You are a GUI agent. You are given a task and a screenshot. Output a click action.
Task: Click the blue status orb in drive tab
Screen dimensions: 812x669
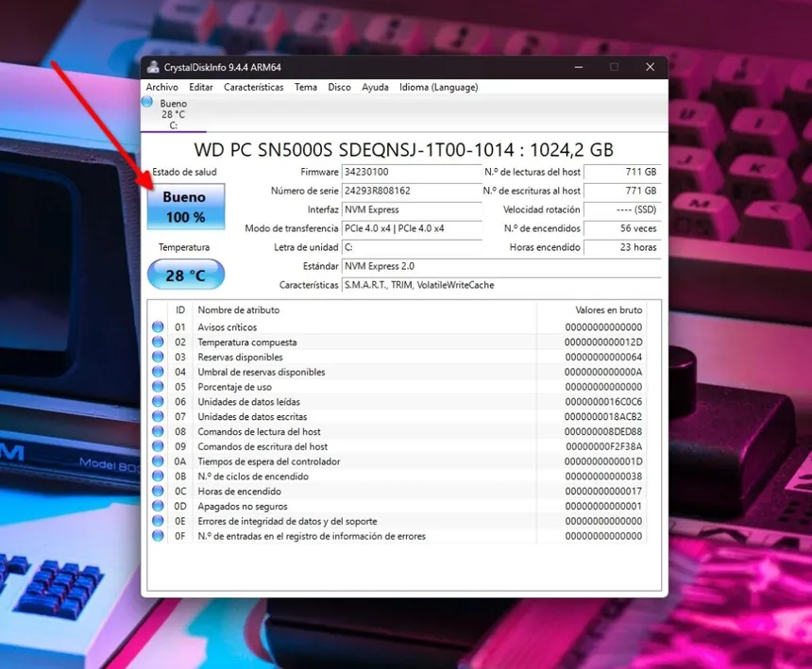(x=147, y=102)
